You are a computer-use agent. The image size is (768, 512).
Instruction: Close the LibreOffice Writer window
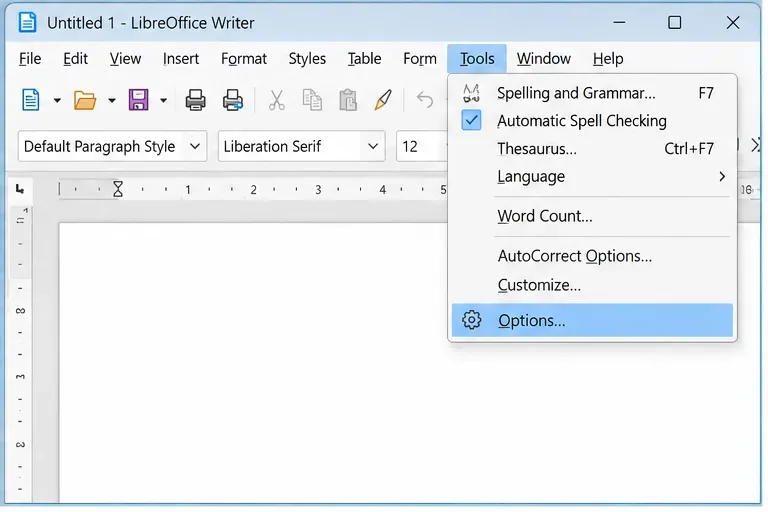tap(733, 23)
